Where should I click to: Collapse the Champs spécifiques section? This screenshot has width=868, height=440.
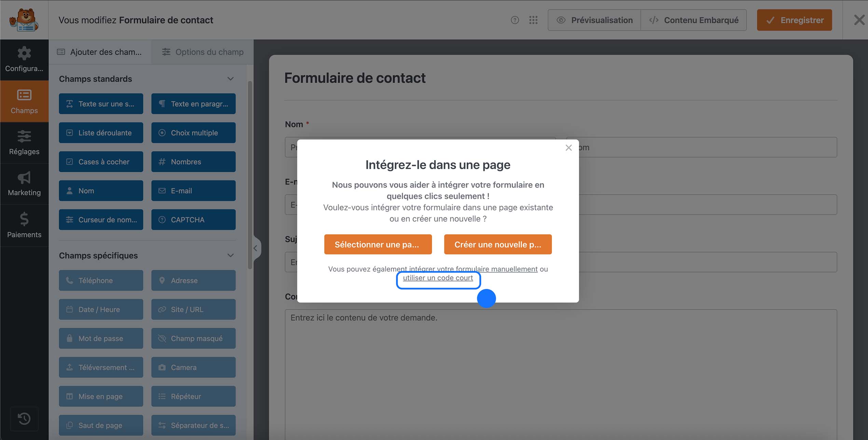pos(230,255)
